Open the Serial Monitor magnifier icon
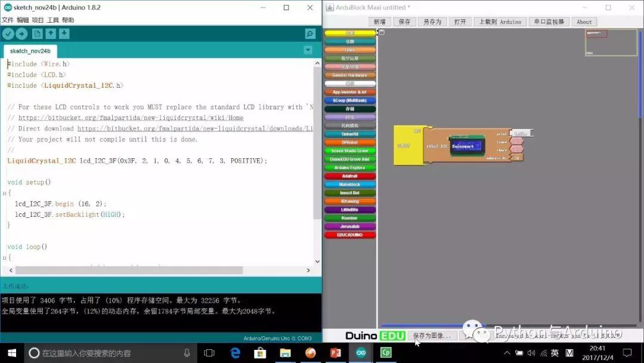This screenshot has height=363, width=644. (x=310, y=33)
